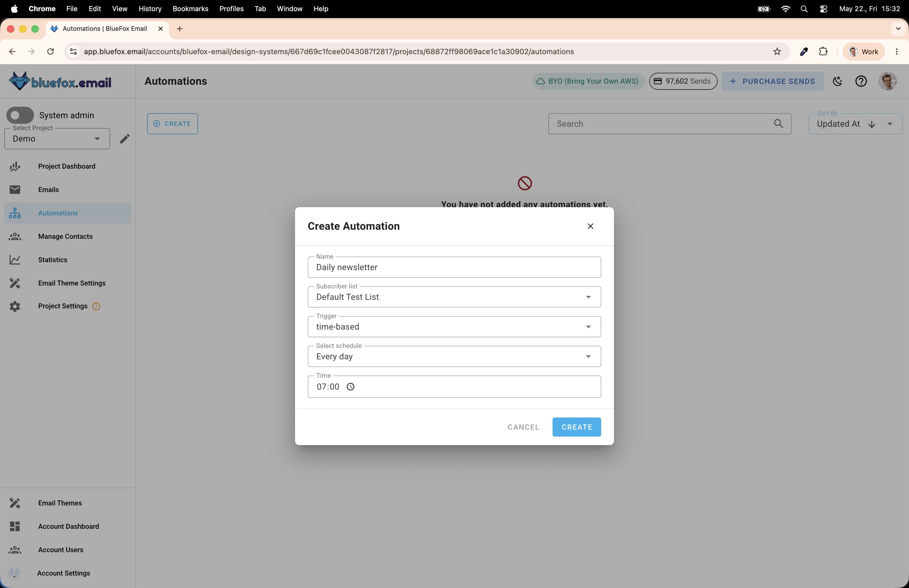Click the Statistics chart icon
909x588 pixels.
click(x=15, y=260)
